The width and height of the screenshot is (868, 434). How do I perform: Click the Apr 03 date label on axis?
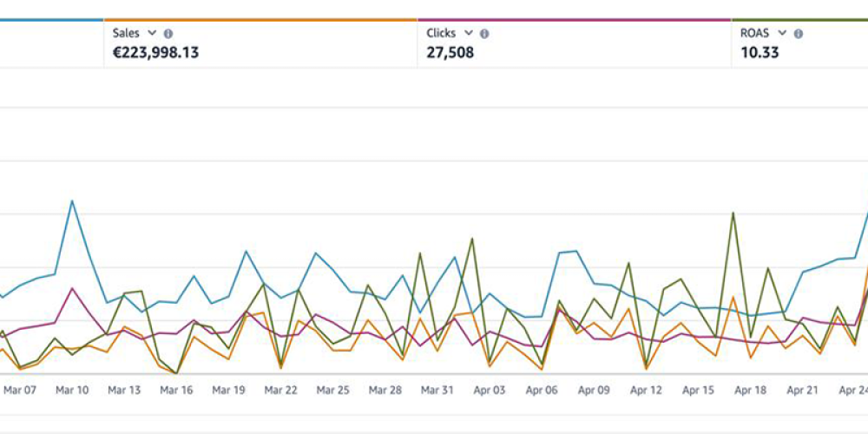[x=490, y=391]
